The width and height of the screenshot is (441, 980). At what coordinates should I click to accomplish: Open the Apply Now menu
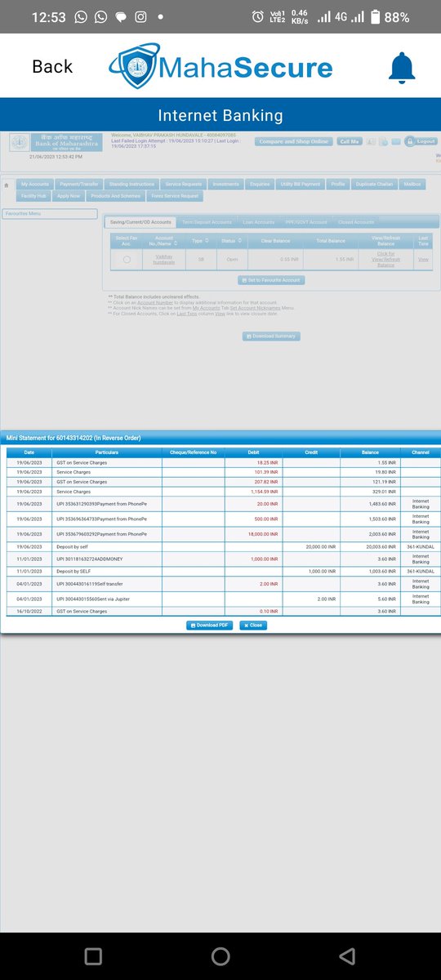(x=69, y=196)
